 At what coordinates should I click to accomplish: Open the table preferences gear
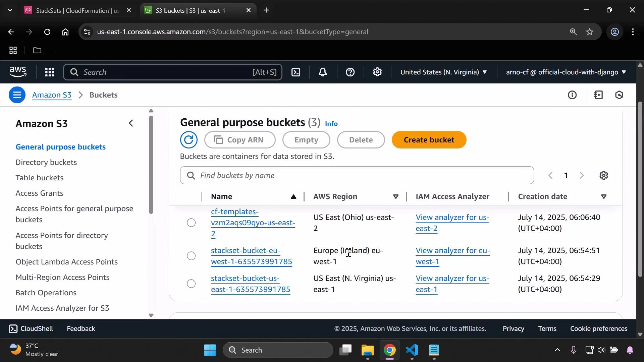[x=604, y=175]
